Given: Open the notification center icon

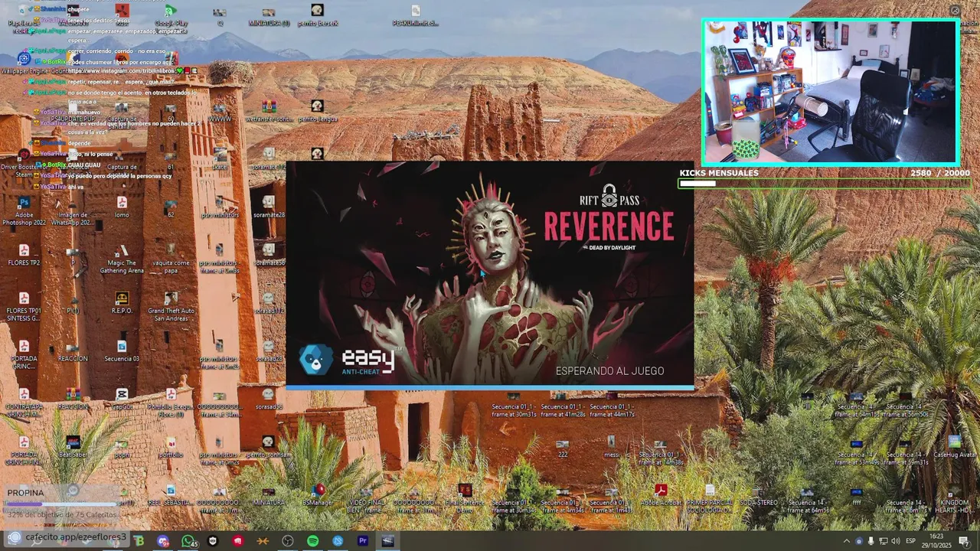Looking at the screenshot, I should tap(964, 541).
